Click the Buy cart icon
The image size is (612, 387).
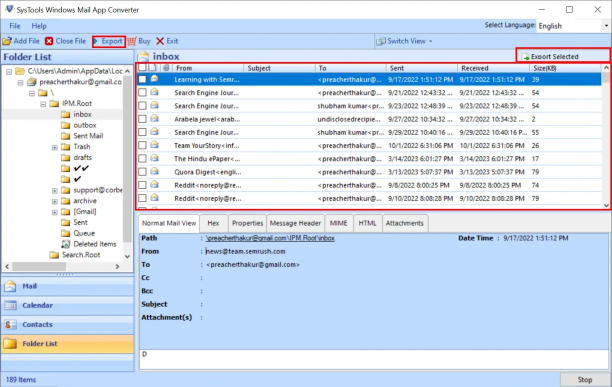132,41
